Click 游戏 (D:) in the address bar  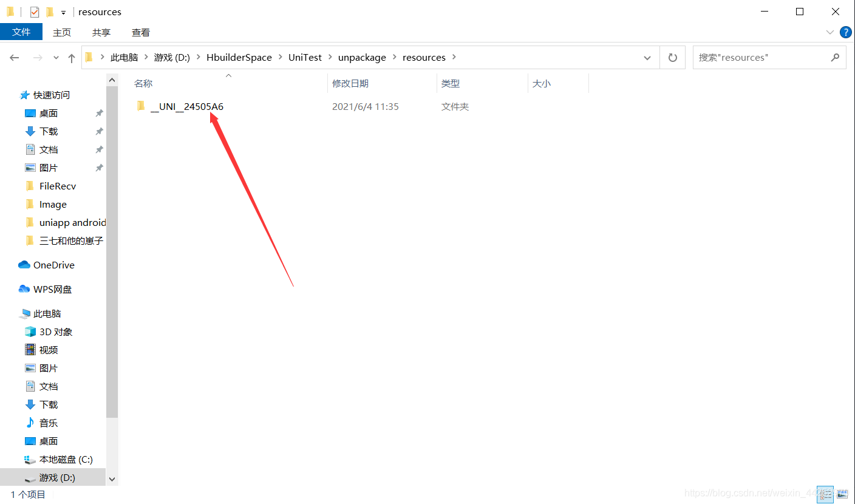tap(172, 57)
